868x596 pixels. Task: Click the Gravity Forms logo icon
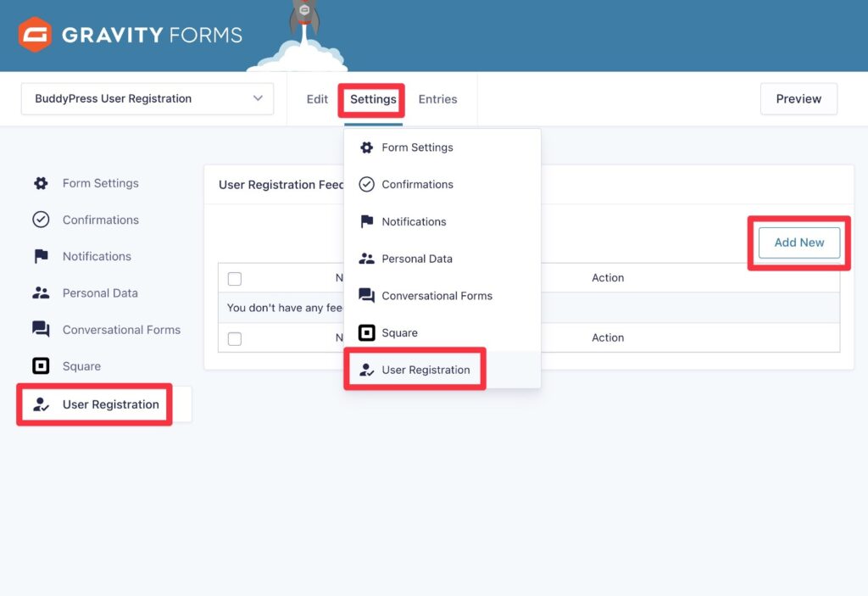click(35, 35)
